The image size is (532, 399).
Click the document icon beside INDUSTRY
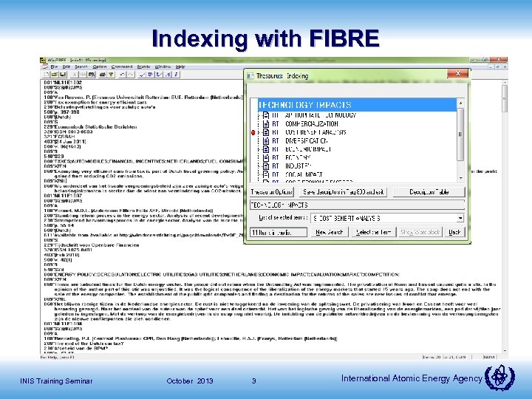point(266,166)
